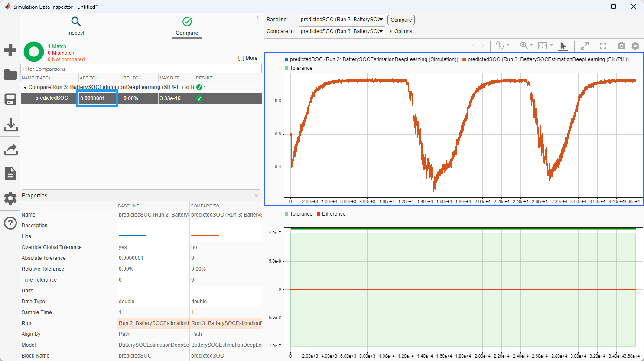Click the Import data icon in the sidebar
This screenshot has width=644, height=361.
[10, 125]
